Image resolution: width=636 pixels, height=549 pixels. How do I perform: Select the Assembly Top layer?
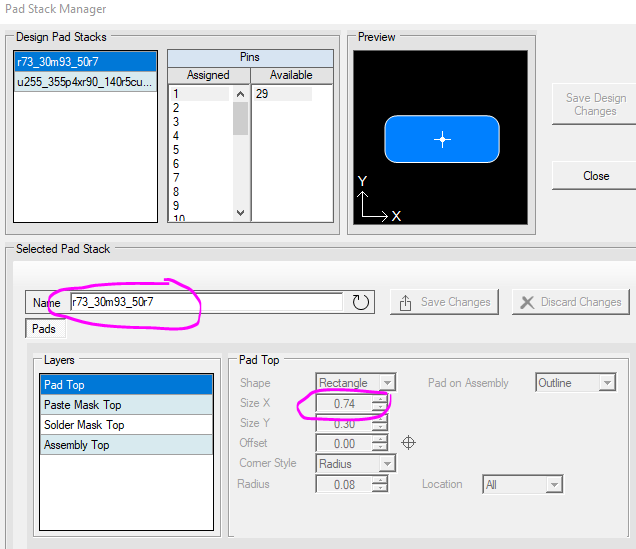point(126,445)
